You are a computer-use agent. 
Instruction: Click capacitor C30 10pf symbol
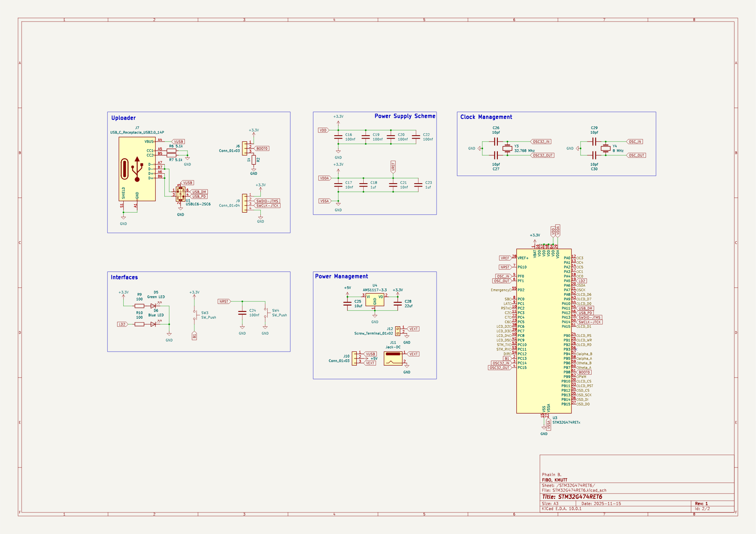(594, 155)
